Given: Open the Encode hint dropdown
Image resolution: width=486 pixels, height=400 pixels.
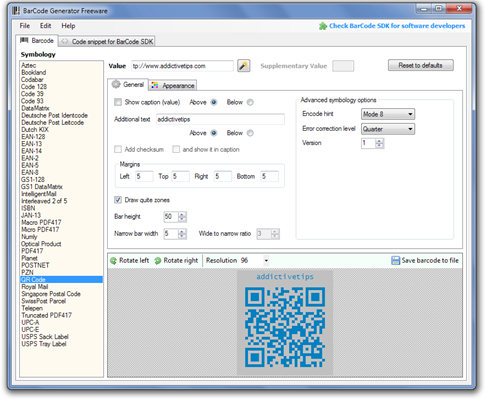Looking at the screenshot, I should pos(388,114).
